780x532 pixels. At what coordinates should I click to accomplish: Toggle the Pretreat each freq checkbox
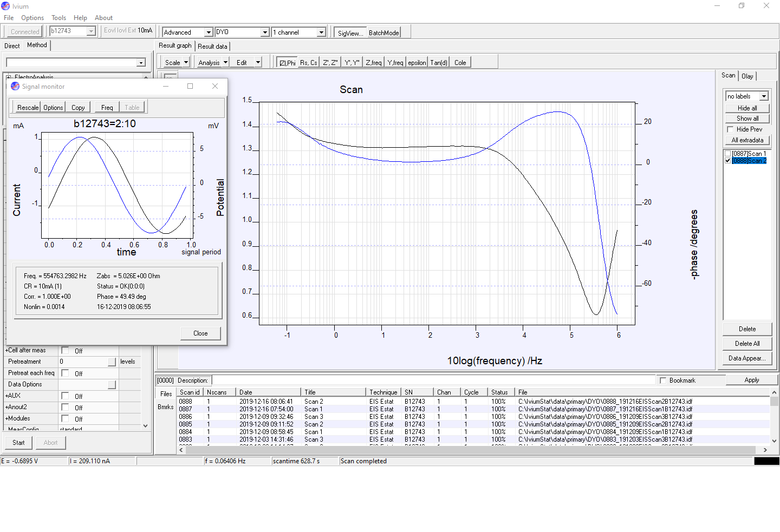tap(65, 373)
